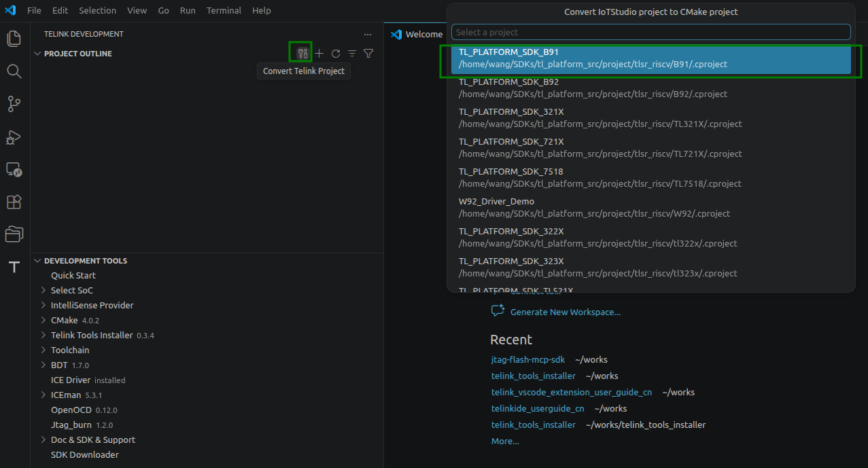This screenshot has width=868, height=468.
Task: Click the plus icon in Project Outline
Action: (319, 54)
